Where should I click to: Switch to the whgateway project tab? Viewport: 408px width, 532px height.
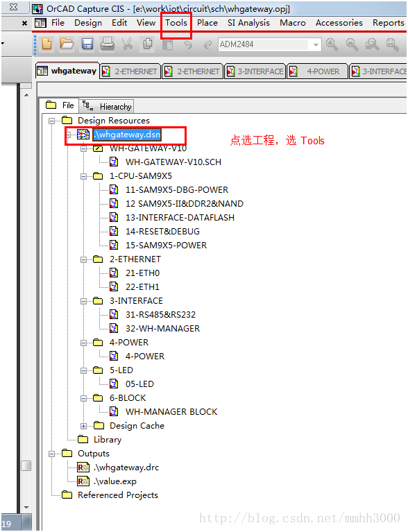pyautogui.click(x=67, y=71)
